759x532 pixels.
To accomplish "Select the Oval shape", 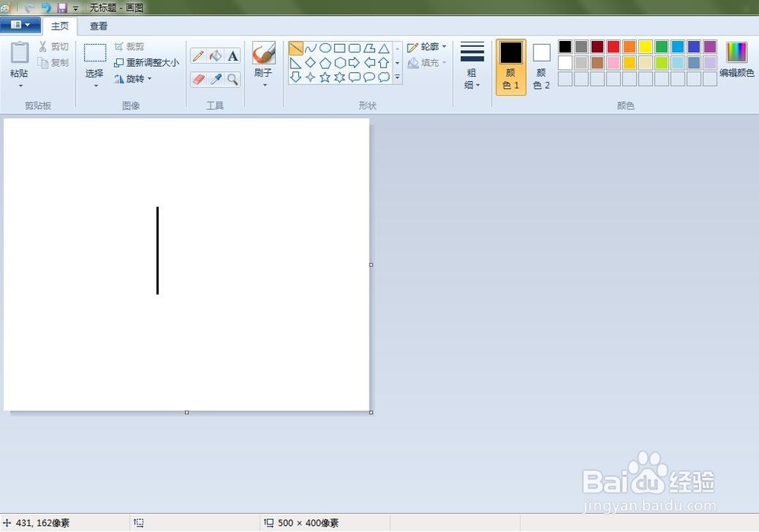I will pyautogui.click(x=326, y=48).
